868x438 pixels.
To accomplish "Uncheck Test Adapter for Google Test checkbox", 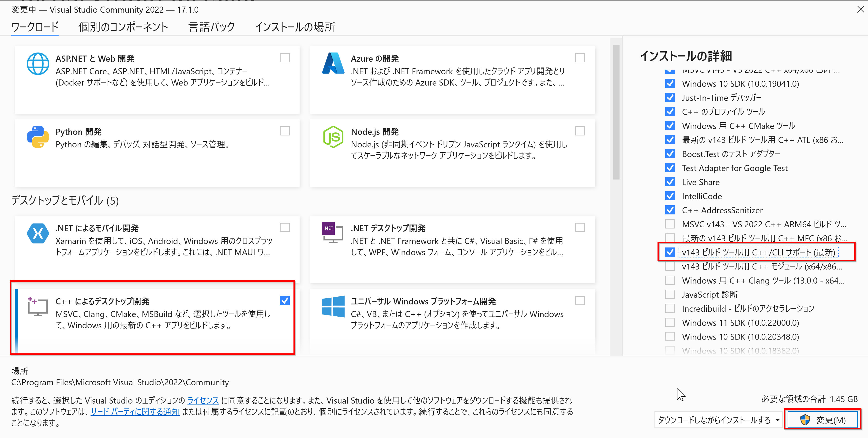I will coord(670,168).
